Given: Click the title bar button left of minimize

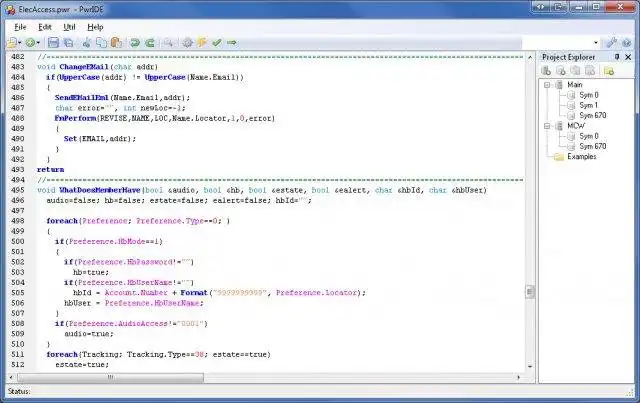Looking at the screenshot, I should coord(558,7).
